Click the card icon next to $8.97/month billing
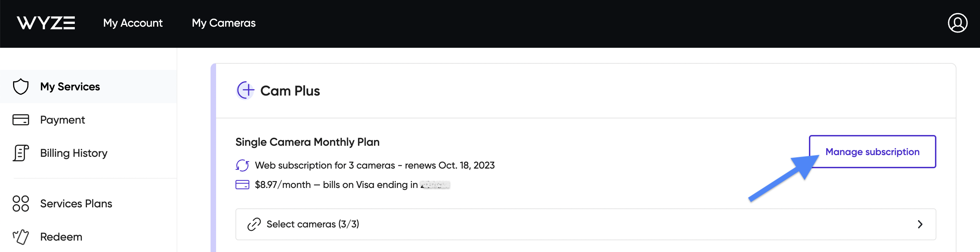The image size is (980, 252). coord(242,185)
